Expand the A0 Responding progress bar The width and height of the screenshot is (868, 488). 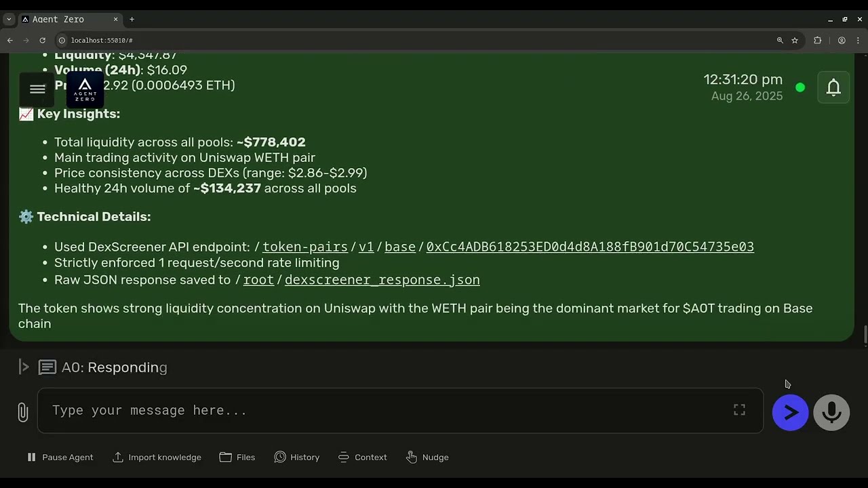click(x=24, y=367)
